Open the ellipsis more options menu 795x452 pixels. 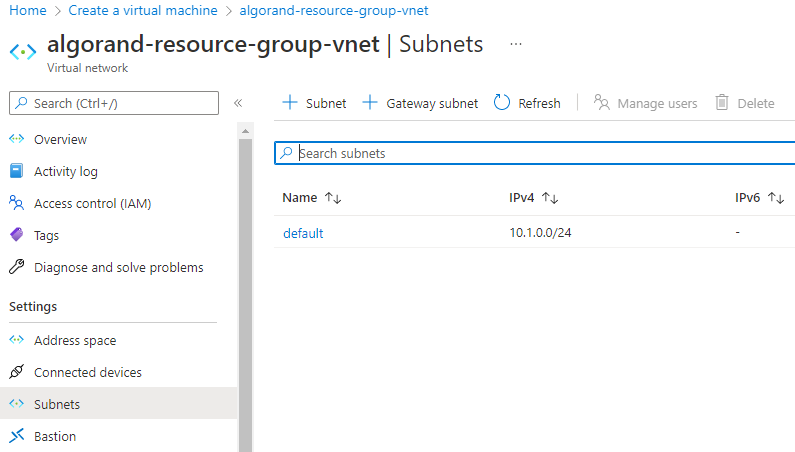(516, 44)
